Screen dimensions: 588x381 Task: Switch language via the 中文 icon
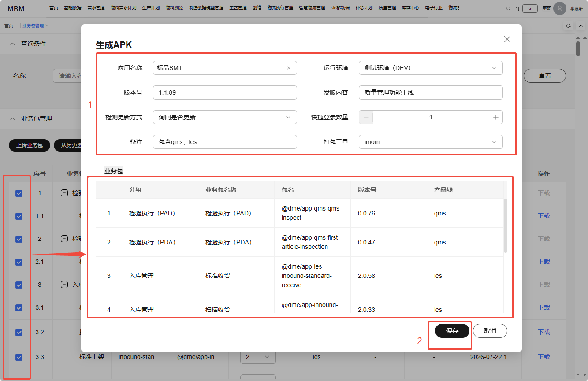point(547,8)
